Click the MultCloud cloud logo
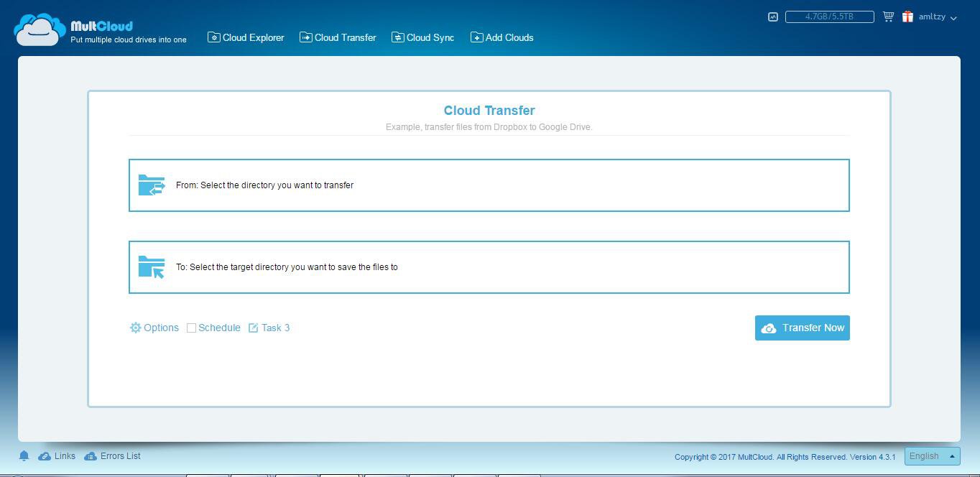 tap(40, 29)
